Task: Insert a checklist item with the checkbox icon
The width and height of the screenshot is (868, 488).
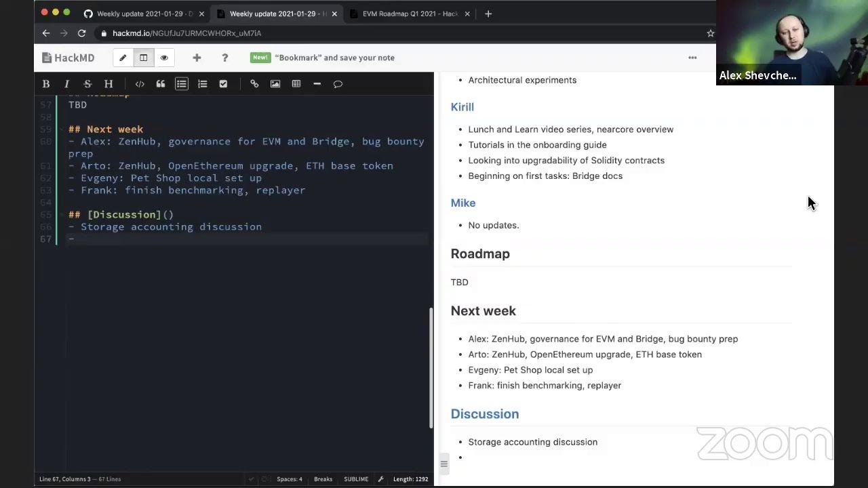Action: (223, 84)
